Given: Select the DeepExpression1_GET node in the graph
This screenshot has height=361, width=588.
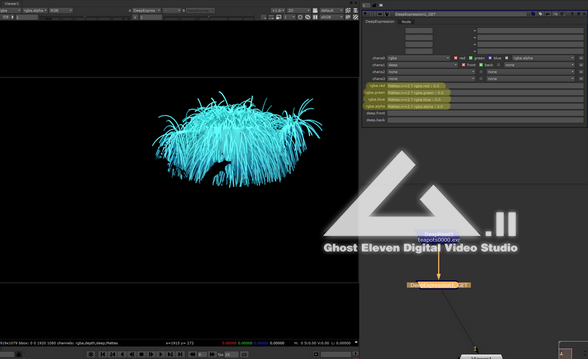Looking at the screenshot, I should tap(438, 285).
